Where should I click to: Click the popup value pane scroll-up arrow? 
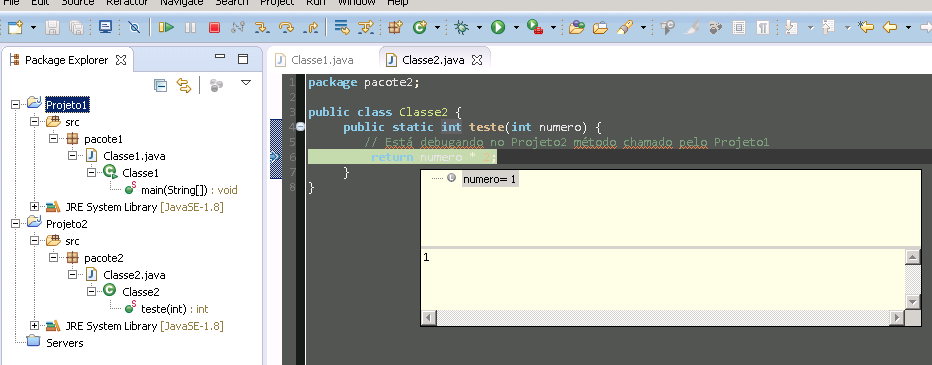[913, 256]
